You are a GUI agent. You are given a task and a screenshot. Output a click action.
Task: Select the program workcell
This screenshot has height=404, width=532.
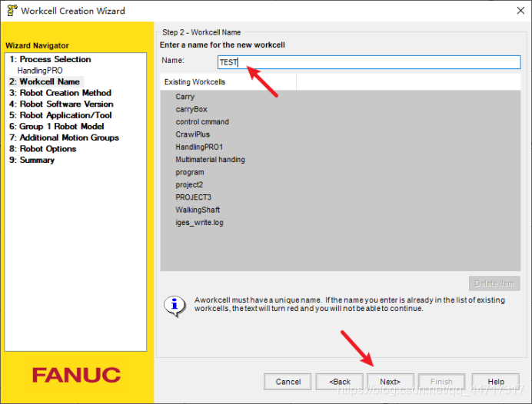pos(190,172)
